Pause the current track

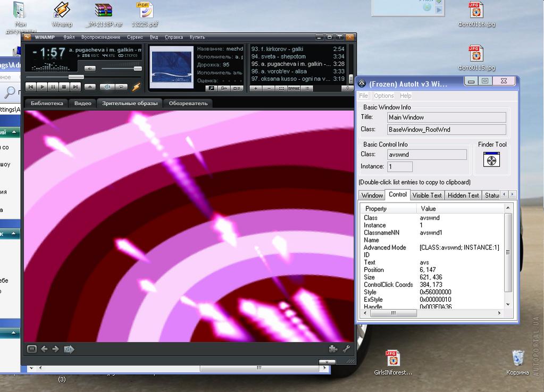tap(53, 87)
